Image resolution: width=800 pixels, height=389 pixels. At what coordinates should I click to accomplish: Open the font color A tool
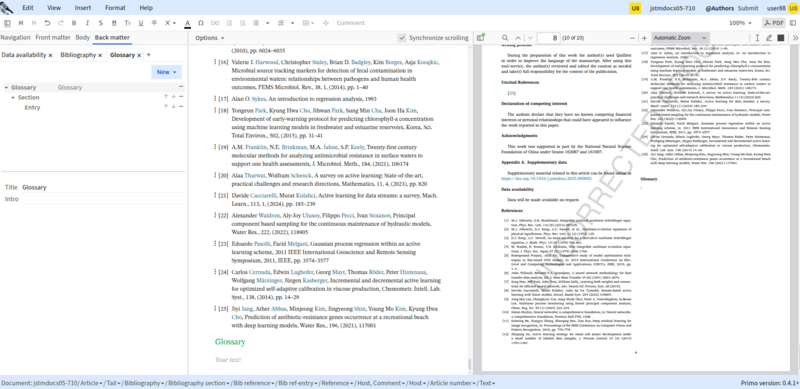click(187, 23)
